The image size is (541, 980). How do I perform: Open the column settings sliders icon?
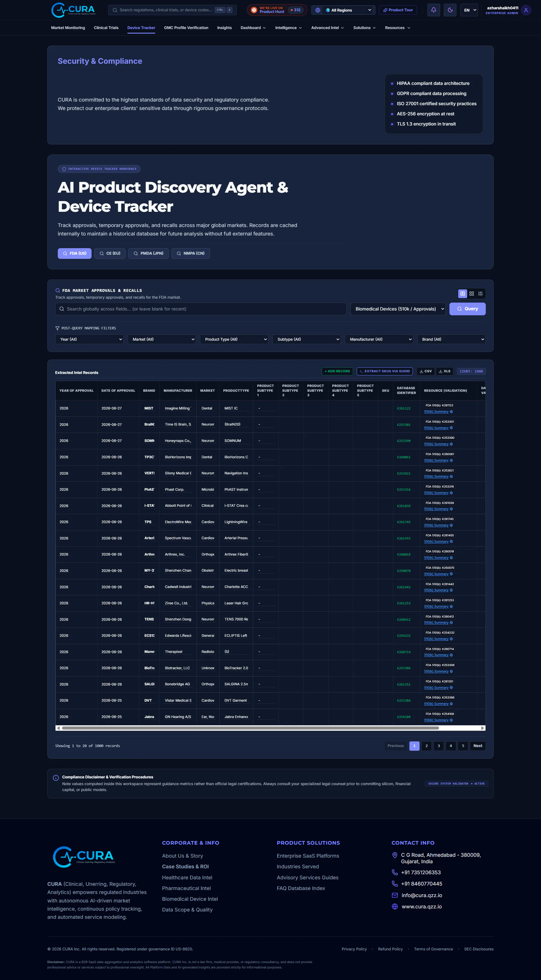[480, 294]
